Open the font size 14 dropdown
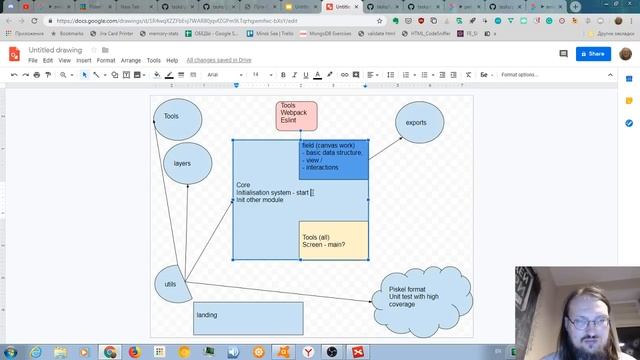Image resolution: width=640 pixels, height=360 pixels. [262, 75]
